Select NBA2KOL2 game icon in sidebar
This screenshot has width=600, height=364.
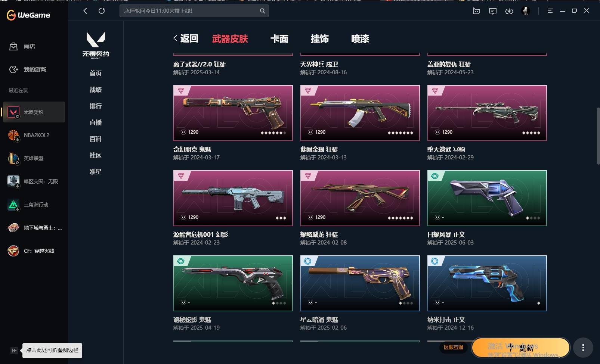(x=13, y=135)
